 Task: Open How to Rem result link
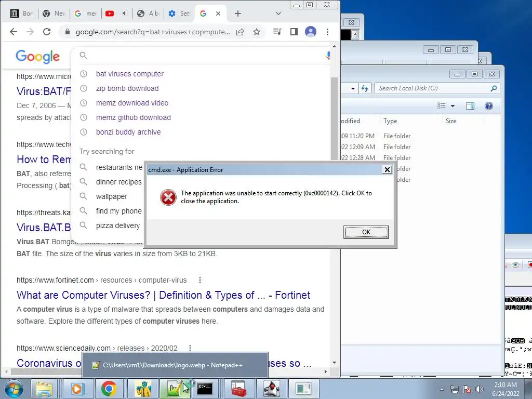[44, 159]
